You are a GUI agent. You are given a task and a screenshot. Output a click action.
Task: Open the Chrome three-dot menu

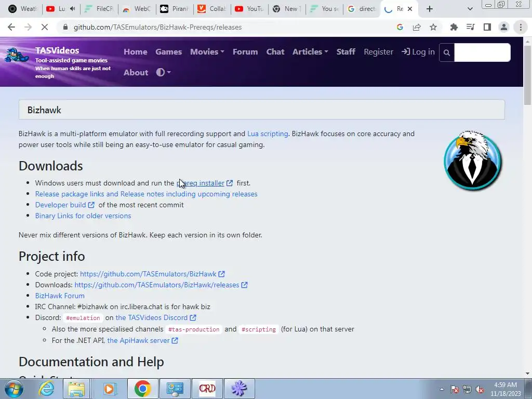point(521,27)
